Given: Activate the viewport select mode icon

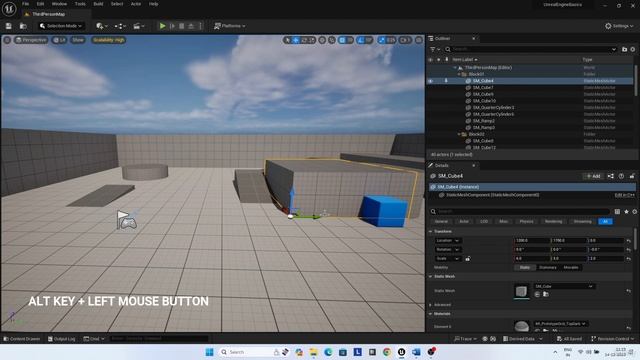Looking at the screenshot, I should [x=288, y=40].
